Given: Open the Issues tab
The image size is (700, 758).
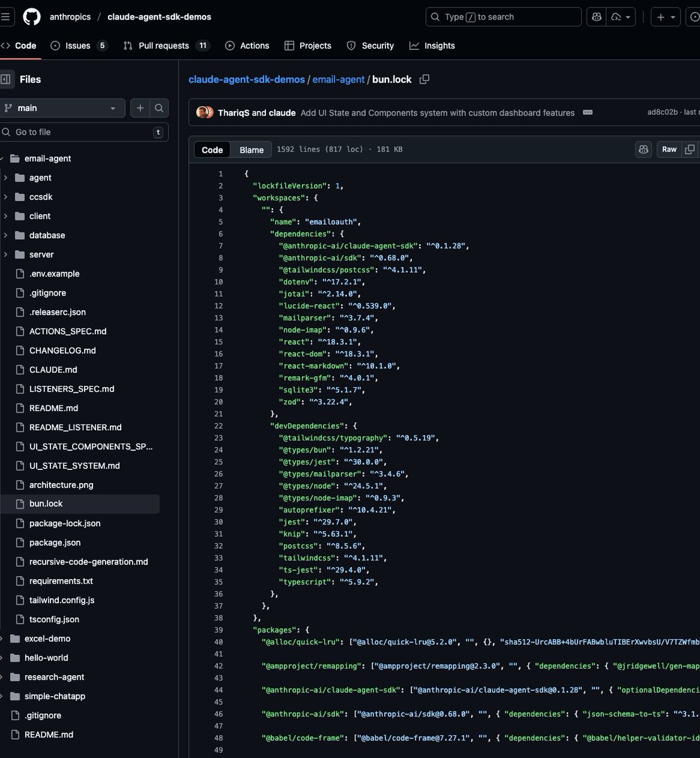Looking at the screenshot, I should 79,45.
